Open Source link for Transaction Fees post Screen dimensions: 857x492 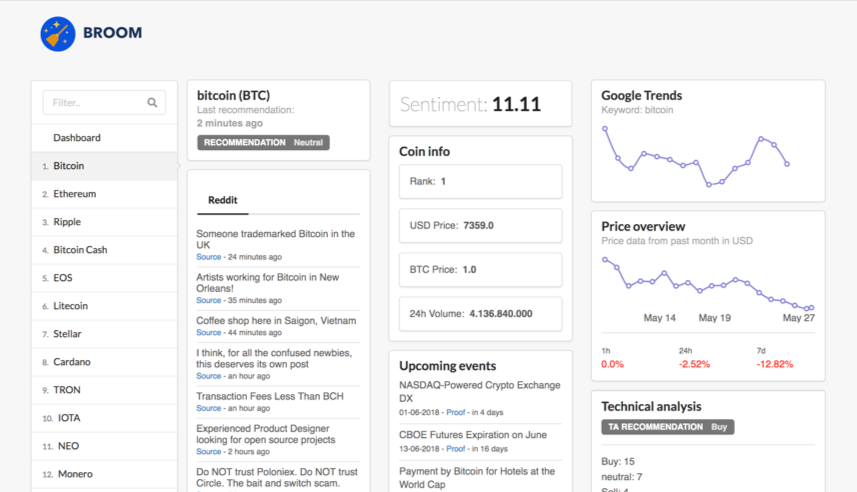(209, 408)
